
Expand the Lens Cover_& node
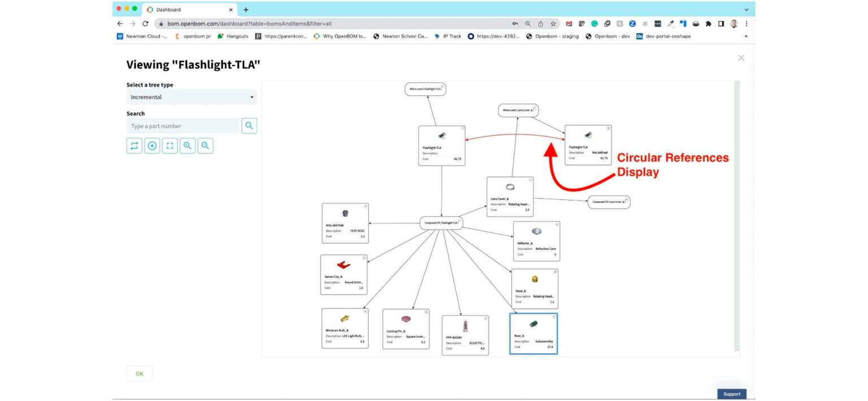point(531,179)
